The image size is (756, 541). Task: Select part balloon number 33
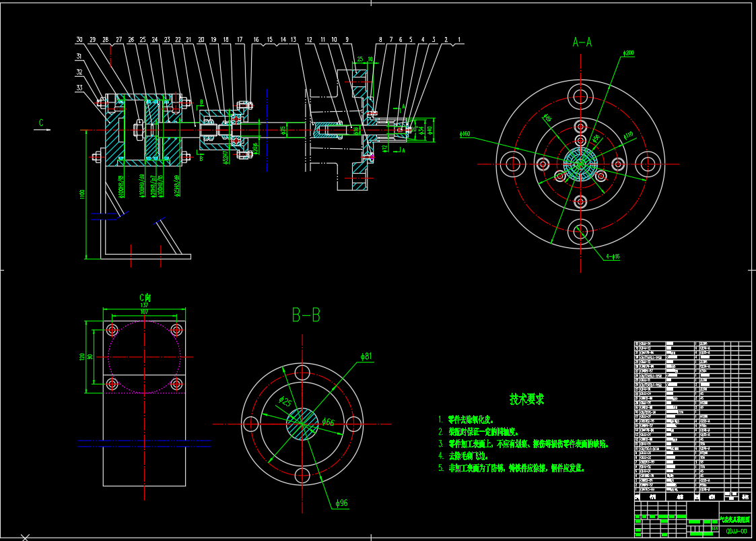(x=79, y=86)
